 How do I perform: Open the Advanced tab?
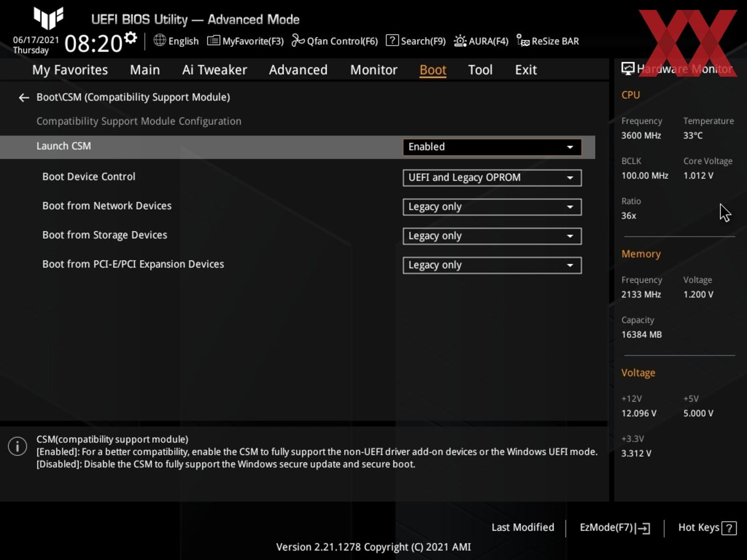[x=298, y=70]
